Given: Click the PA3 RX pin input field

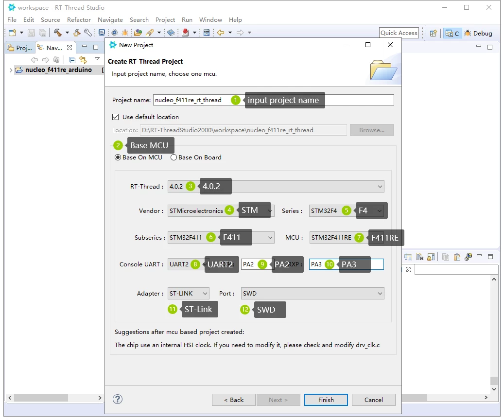Looking at the screenshot, I should point(347,264).
